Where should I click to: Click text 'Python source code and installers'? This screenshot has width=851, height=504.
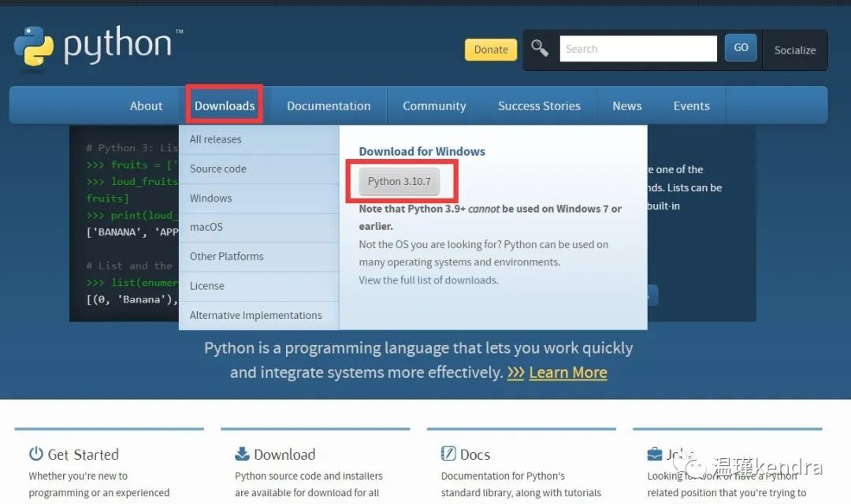(308, 476)
